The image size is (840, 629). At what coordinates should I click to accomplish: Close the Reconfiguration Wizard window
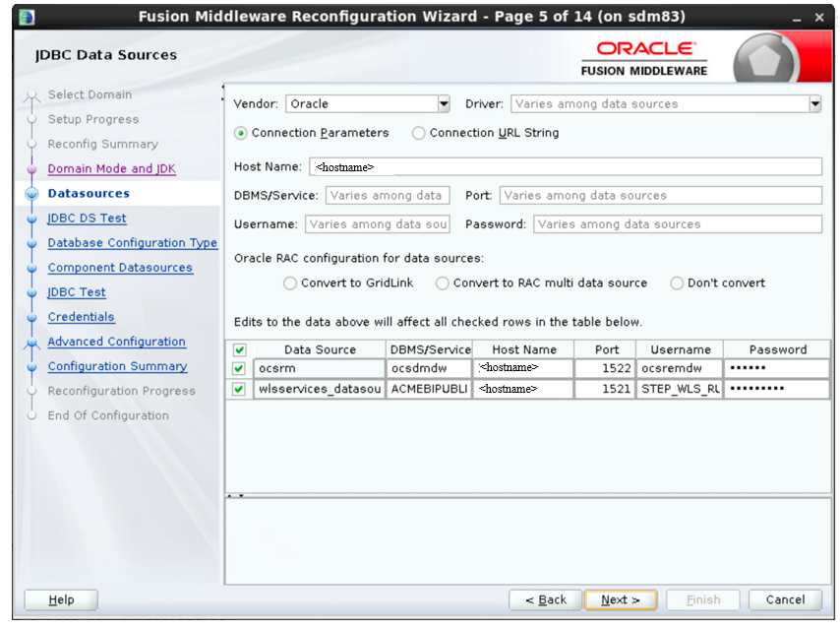[x=819, y=18]
